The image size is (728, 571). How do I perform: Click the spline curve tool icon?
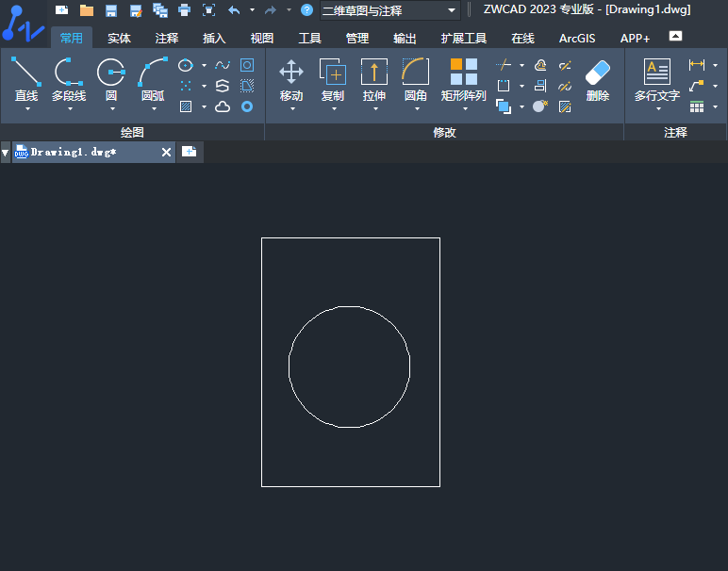coord(223,65)
